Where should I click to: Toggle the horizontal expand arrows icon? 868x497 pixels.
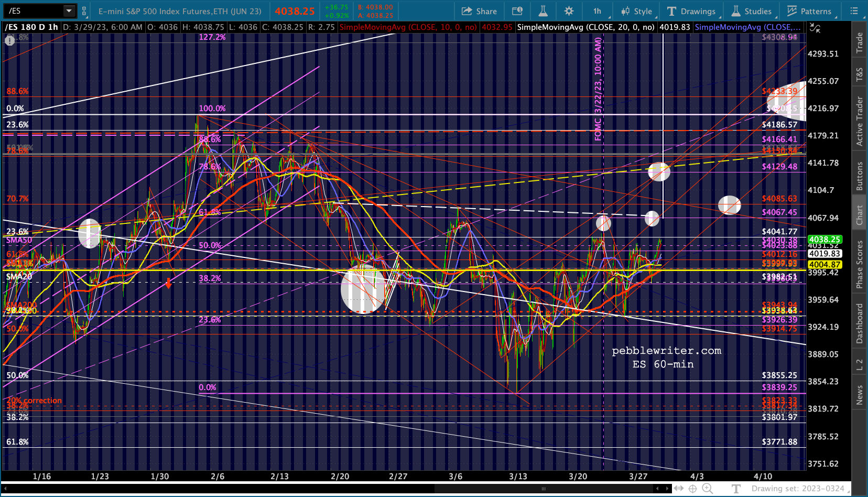pyautogui.click(x=678, y=489)
